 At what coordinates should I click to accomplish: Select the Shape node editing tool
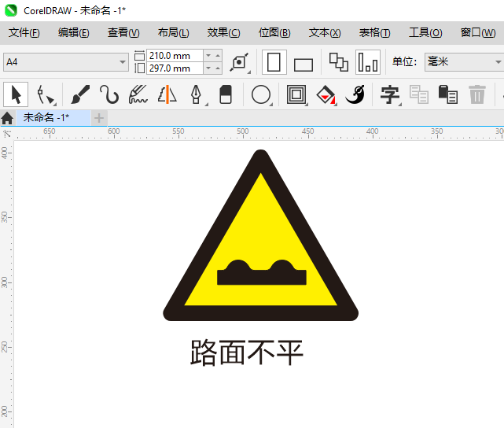coord(46,94)
